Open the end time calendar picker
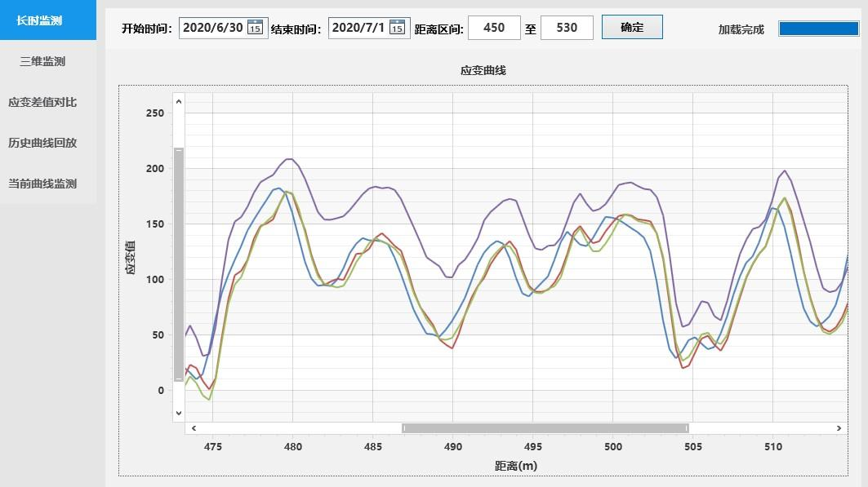Image resolution: width=868 pixels, height=487 pixels. (398, 28)
